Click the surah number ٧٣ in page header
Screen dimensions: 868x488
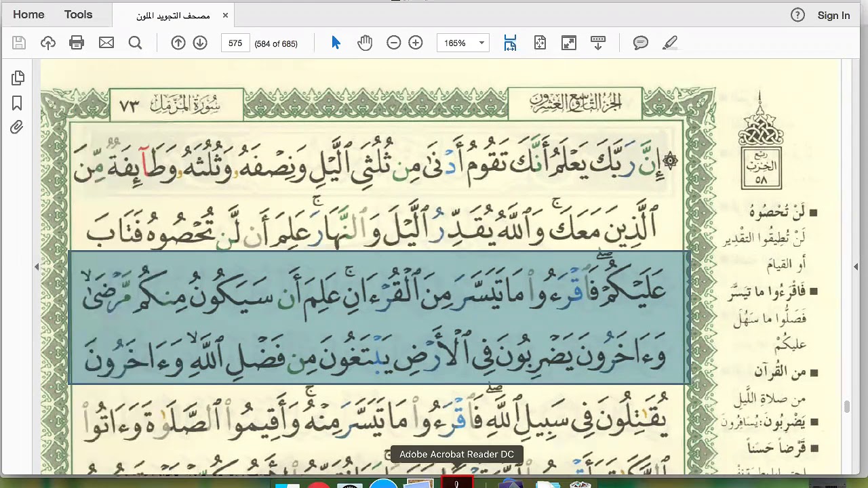tap(129, 106)
